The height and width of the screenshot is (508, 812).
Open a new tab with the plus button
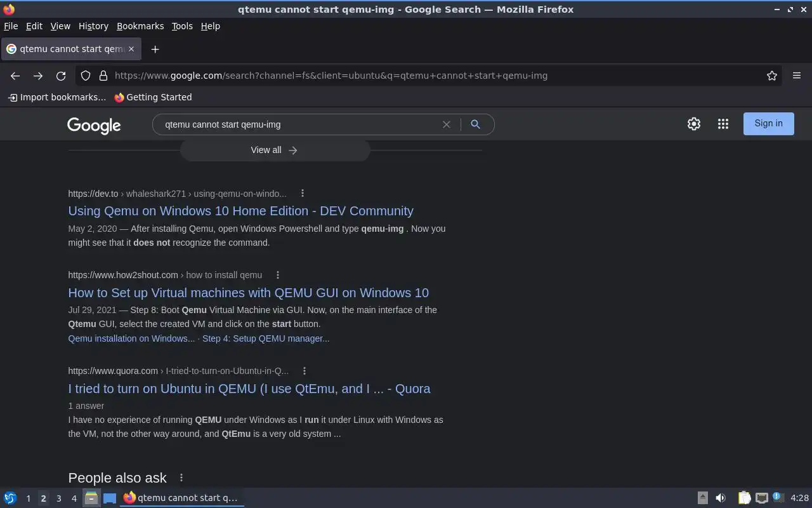pos(155,49)
